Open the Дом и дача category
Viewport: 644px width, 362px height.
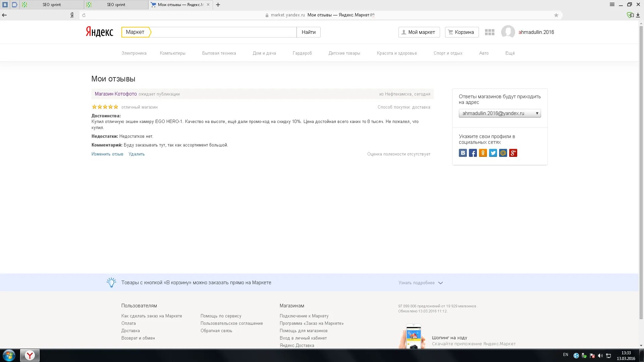coord(264,53)
